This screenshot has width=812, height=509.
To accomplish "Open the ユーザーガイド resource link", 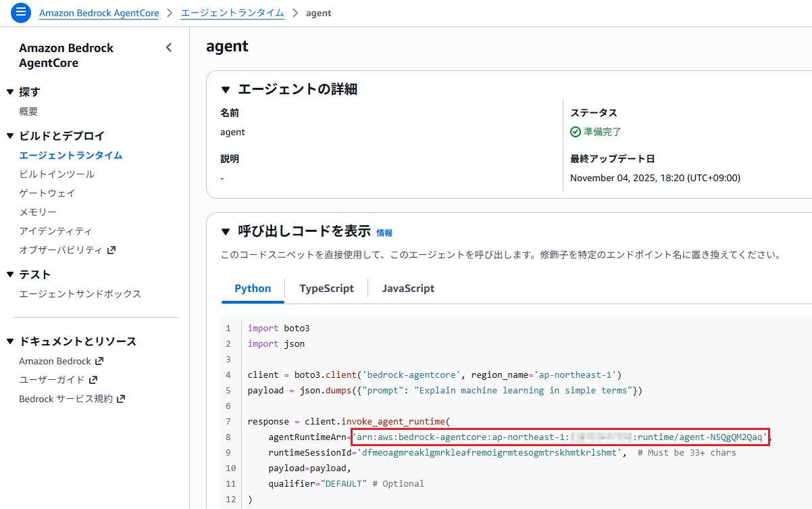I will click(x=52, y=380).
